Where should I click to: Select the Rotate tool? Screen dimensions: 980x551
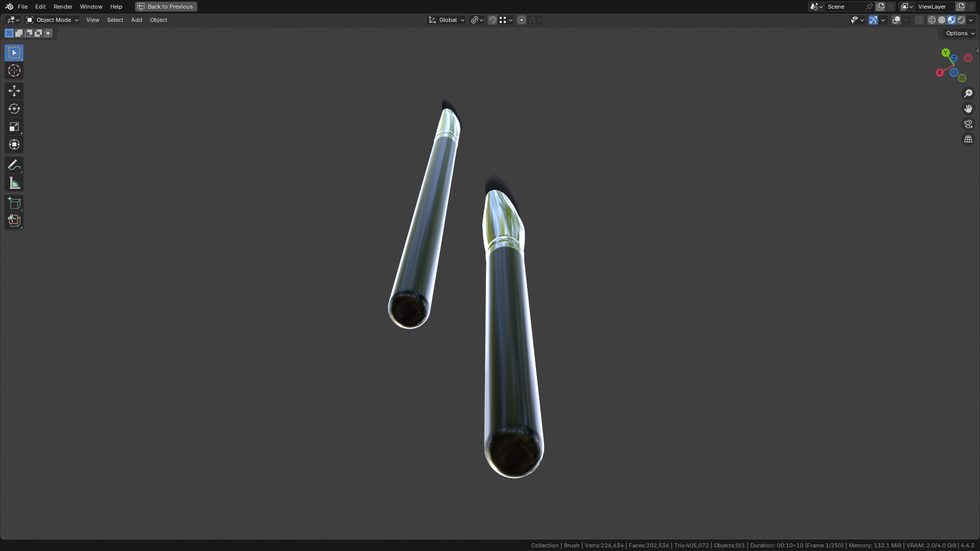click(x=14, y=109)
